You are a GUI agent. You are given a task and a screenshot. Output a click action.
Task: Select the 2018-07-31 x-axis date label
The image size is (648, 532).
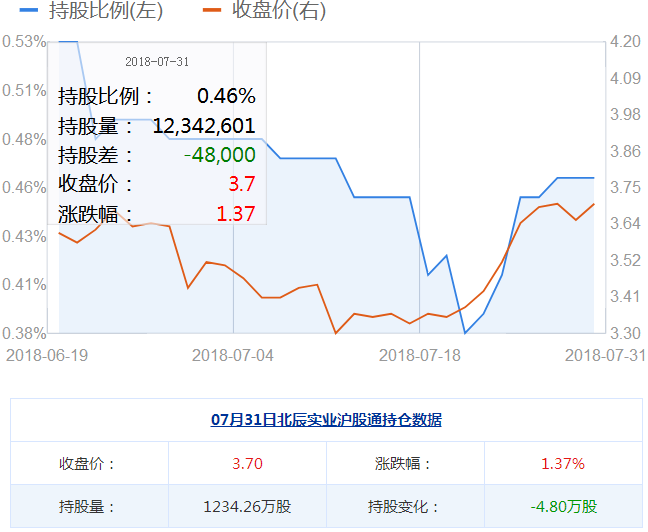[605, 355]
